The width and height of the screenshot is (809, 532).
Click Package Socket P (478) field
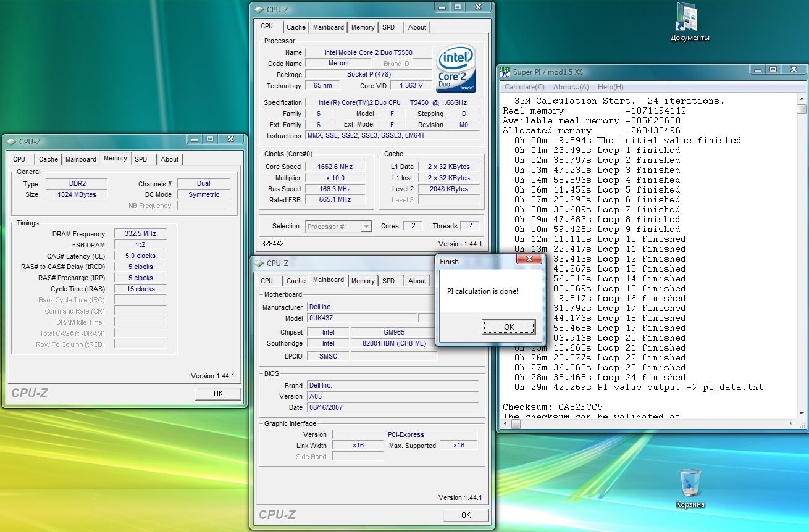(x=369, y=75)
